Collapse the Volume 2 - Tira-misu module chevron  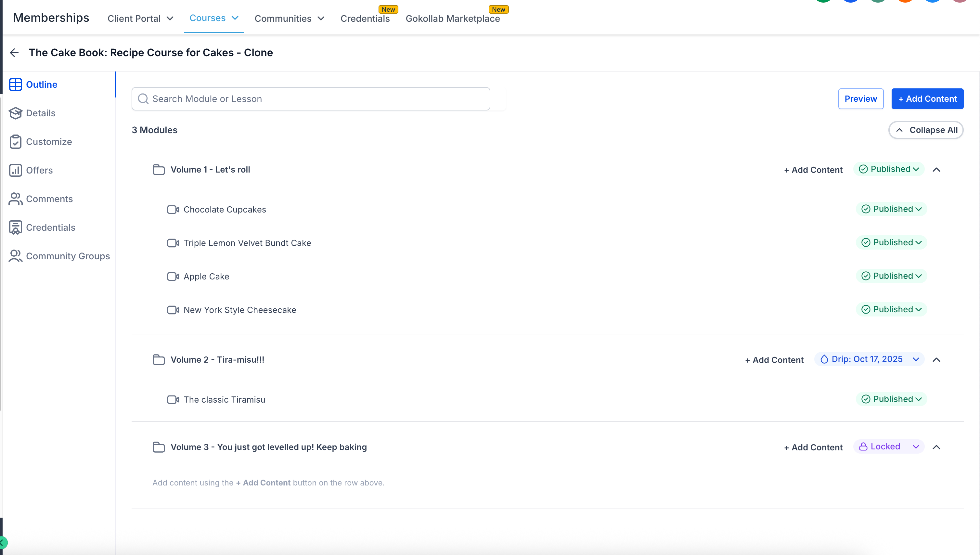936,360
